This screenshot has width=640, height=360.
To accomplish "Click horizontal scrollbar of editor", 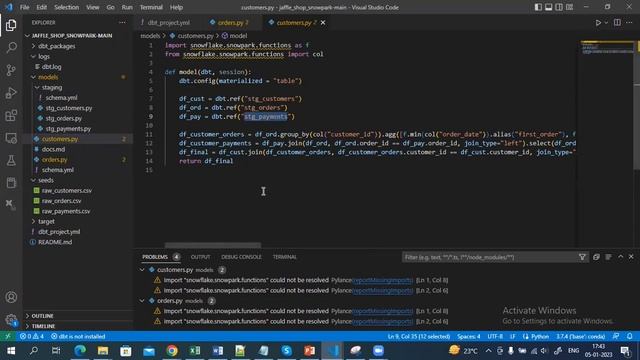I will point(213,245).
